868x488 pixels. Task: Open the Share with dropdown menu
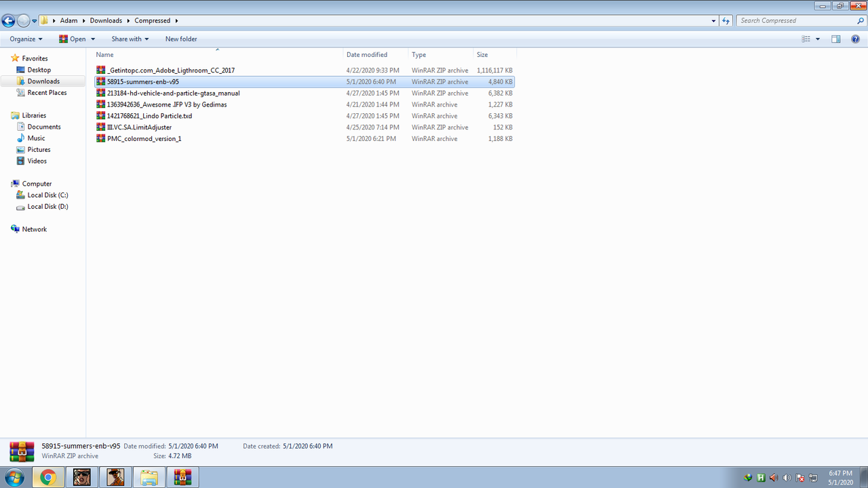pos(130,39)
